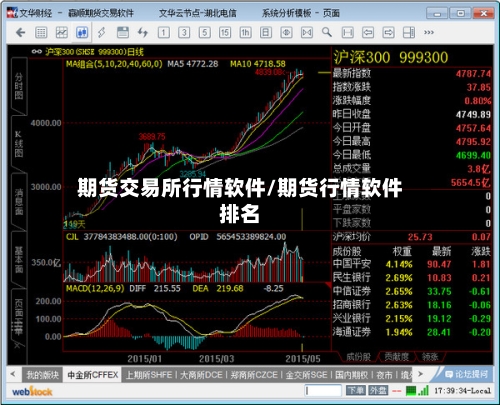Open the quote list table icon

pos(41,33)
